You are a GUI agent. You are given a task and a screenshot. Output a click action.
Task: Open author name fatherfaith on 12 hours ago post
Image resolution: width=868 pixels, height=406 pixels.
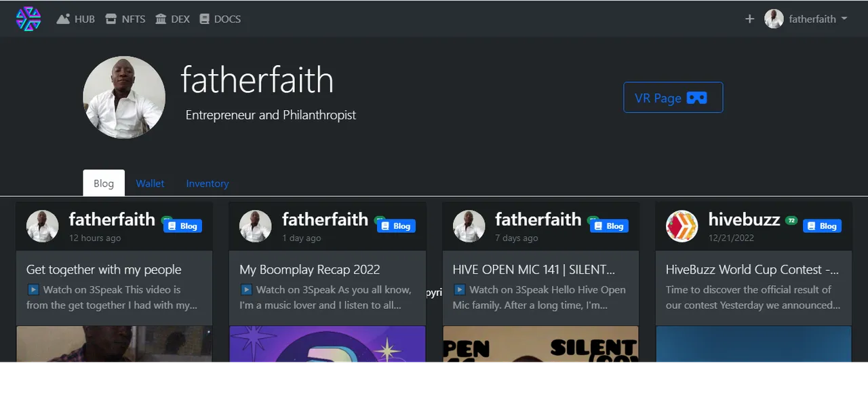112,219
